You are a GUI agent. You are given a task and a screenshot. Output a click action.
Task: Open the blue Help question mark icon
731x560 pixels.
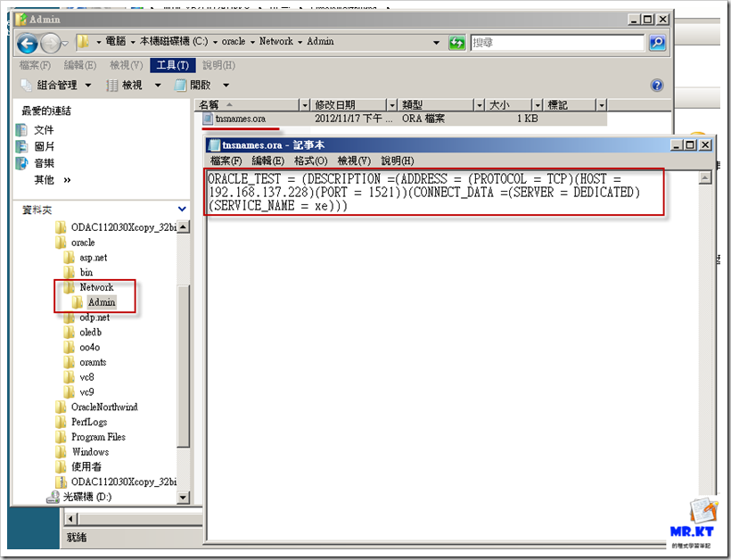click(657, 86)
